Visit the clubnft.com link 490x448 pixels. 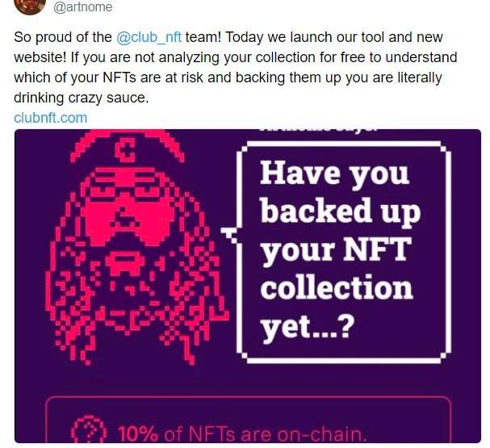(50, 117)
